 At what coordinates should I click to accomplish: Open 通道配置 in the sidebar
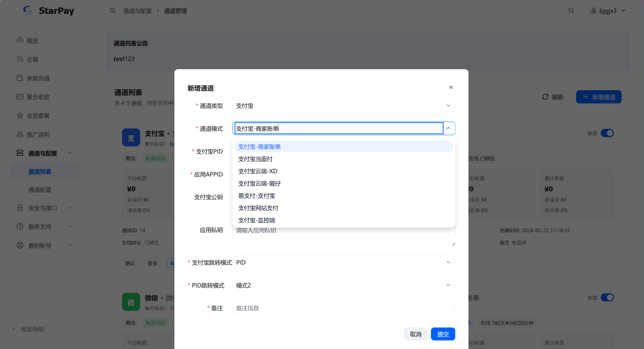[x=40, y=190]
